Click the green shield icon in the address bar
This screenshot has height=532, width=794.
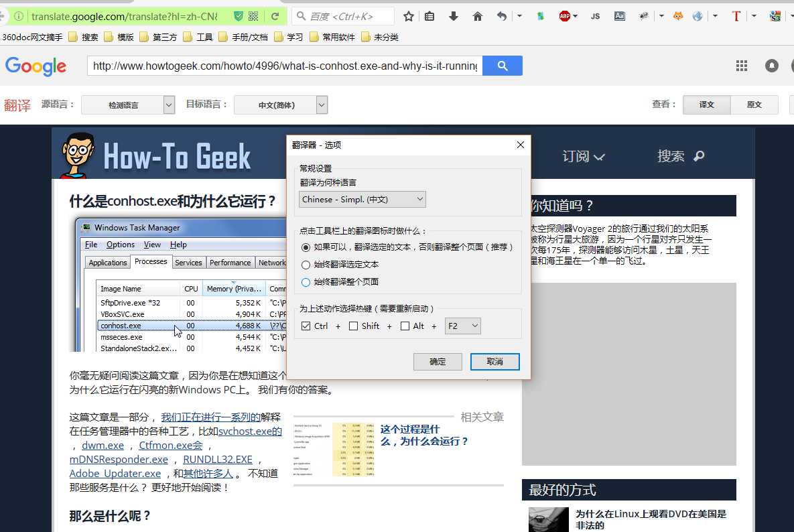tap(238, 16)
